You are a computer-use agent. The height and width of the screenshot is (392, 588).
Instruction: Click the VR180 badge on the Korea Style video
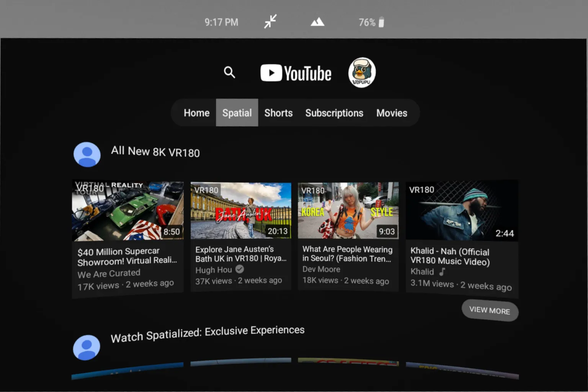coord(312,190)
